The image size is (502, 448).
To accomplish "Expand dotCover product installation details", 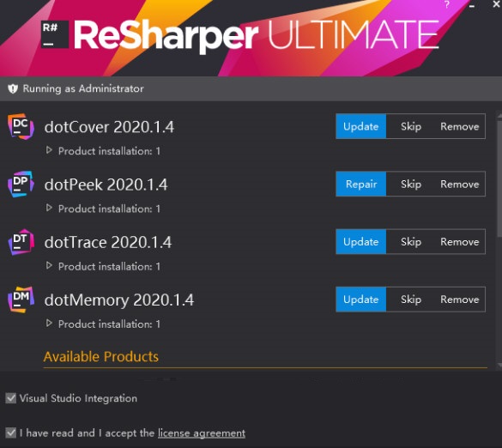I will [49, 150].
